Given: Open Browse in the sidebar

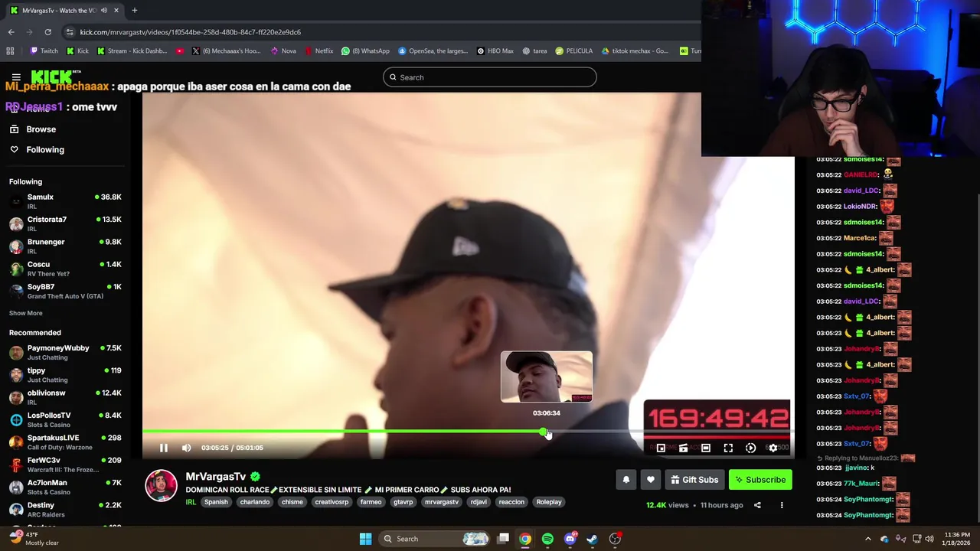Looking at the screenshot, I should [x=41, y=129].
